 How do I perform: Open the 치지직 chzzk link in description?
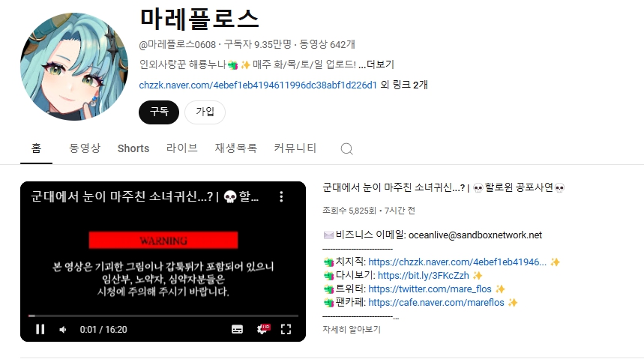pyautogui.click(x=457, y=262)
